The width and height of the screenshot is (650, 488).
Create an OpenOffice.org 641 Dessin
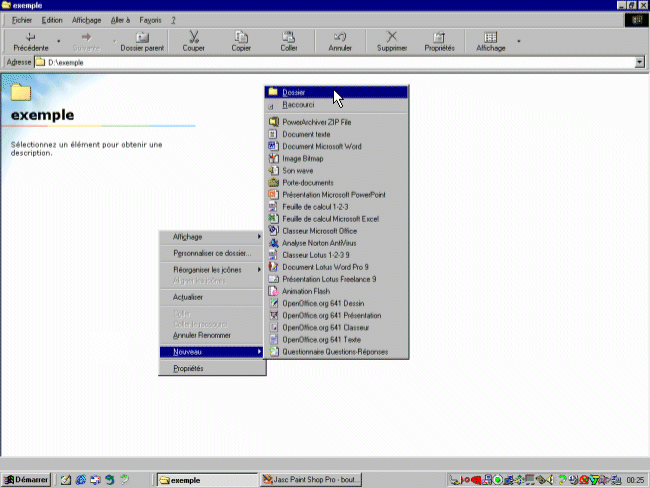(x=336, y=303)
